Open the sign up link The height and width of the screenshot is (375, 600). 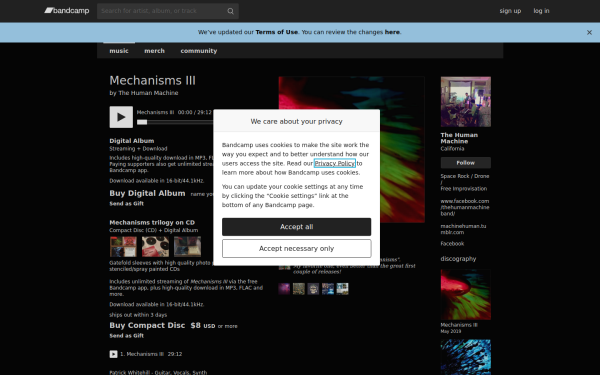point(510,11)
